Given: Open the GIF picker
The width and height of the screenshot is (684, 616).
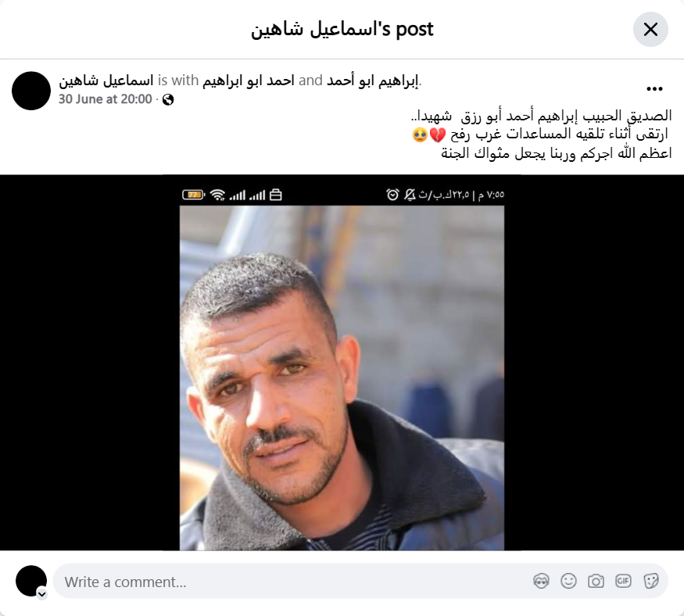Looking at the screenshot, I should pyautogui.click(x=623, y=581).
